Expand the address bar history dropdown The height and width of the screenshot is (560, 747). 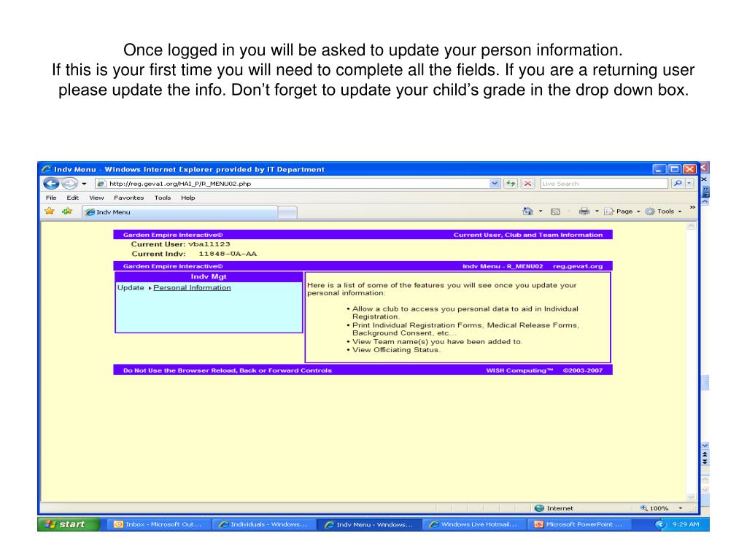click(495, 183)
